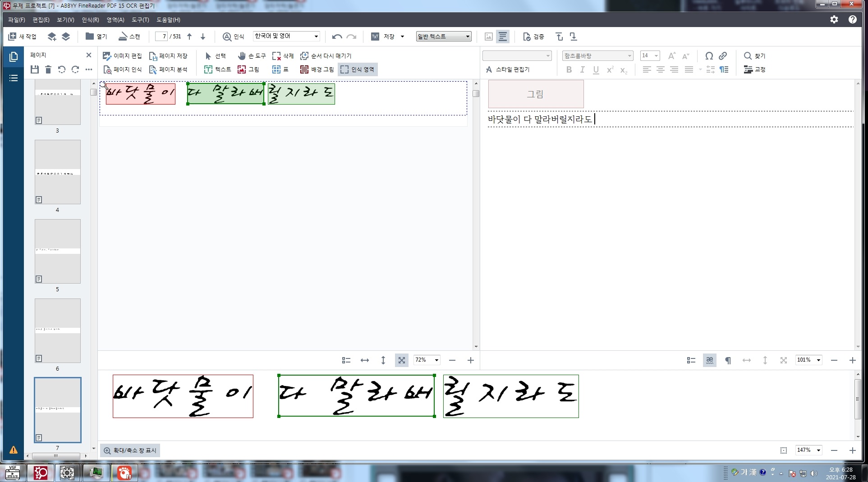Expand recognition language dropdown 한국어 및 영어
The width and height of the screenshot is (868, 482).
point(316,36)
